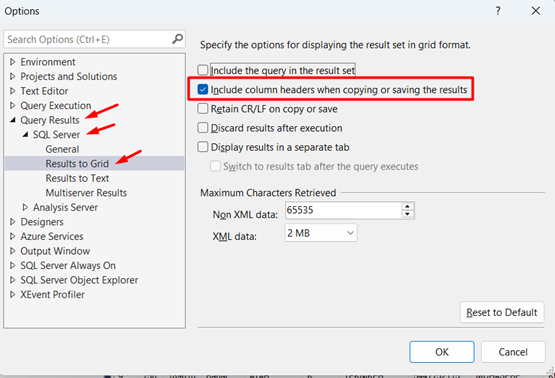Select the Projects and Solutions label
Image resolution: width=555 pixels, height=378 pixels.
click(x=69, y=76)
